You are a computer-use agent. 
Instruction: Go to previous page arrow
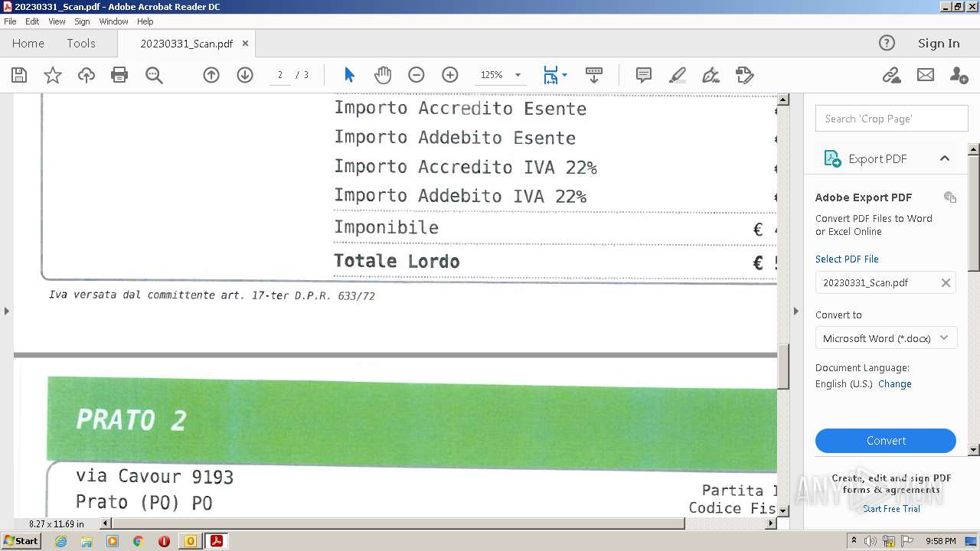coord(211,75)
